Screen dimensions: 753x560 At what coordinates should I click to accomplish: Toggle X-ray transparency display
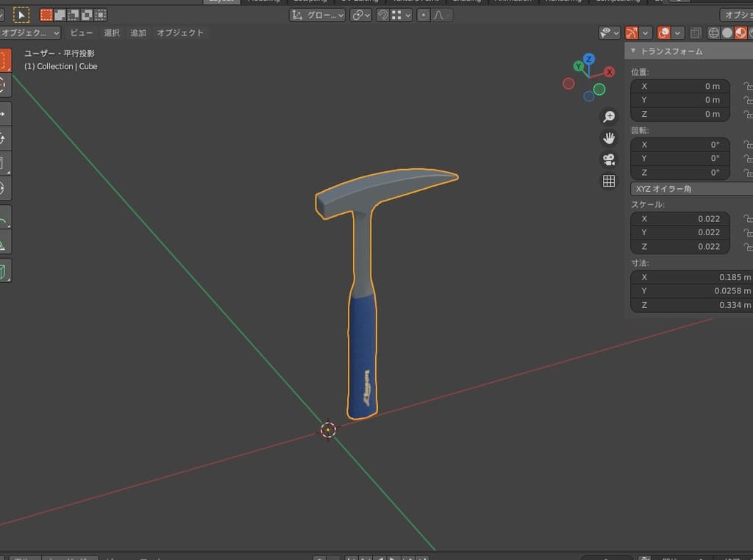tap(695, 33)
